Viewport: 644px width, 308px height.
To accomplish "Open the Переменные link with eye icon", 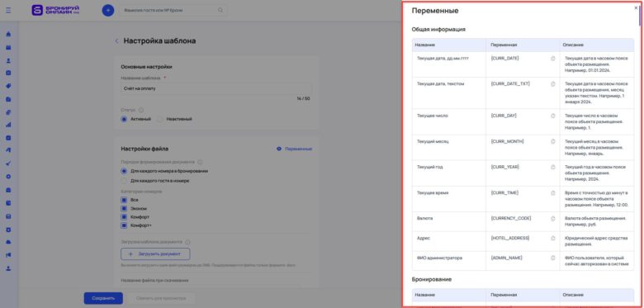I will click(x=294, y=149).
